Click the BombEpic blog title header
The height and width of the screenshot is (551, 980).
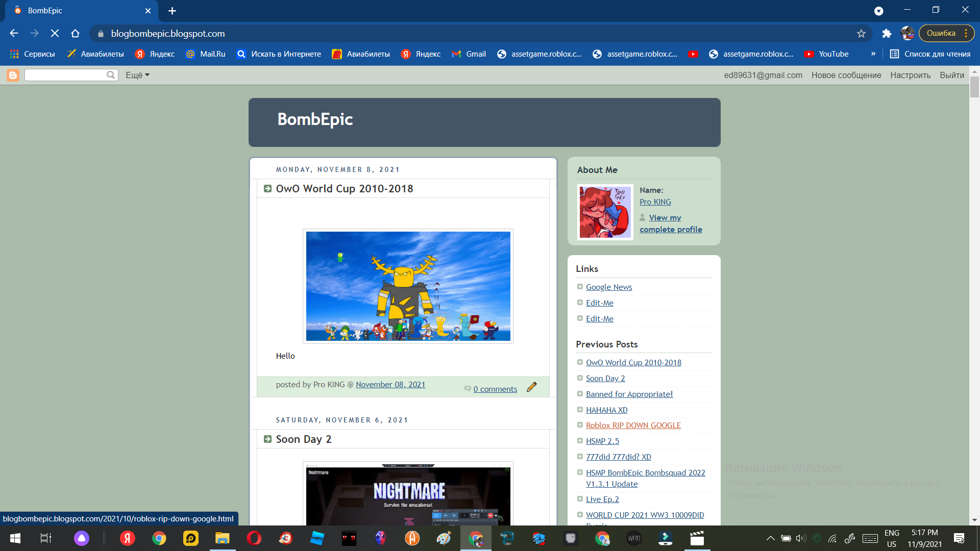tap(315, 119)
